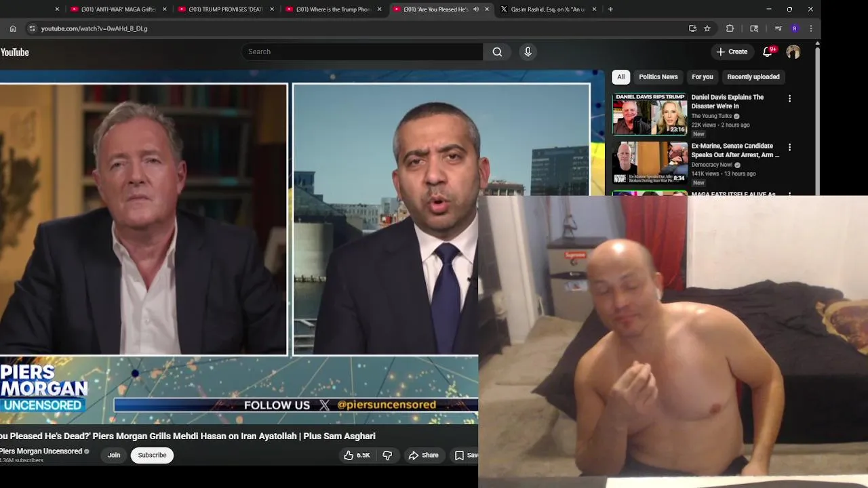868x488 pixels.
Task: Click the YouTube search magnifier button
Action: coord(497,52)
